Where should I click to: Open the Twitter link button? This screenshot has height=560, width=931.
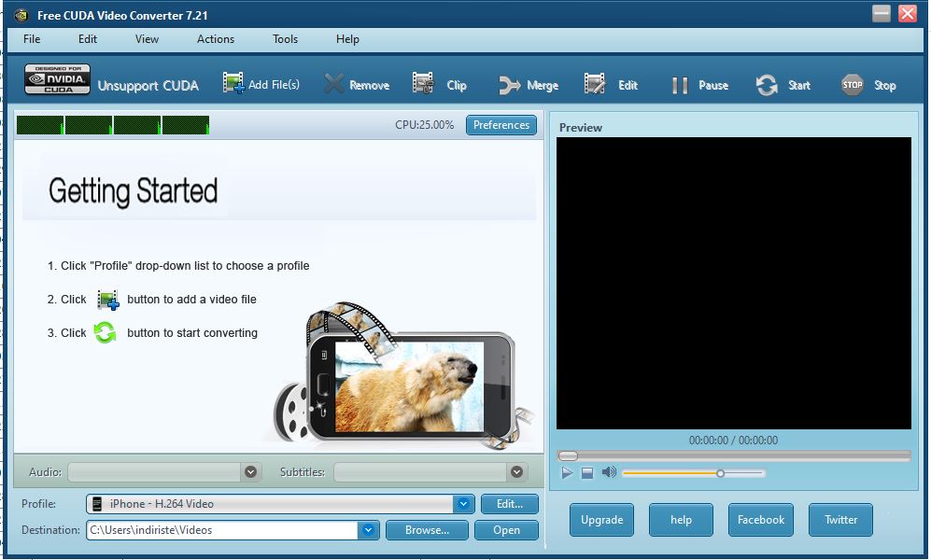840,520
